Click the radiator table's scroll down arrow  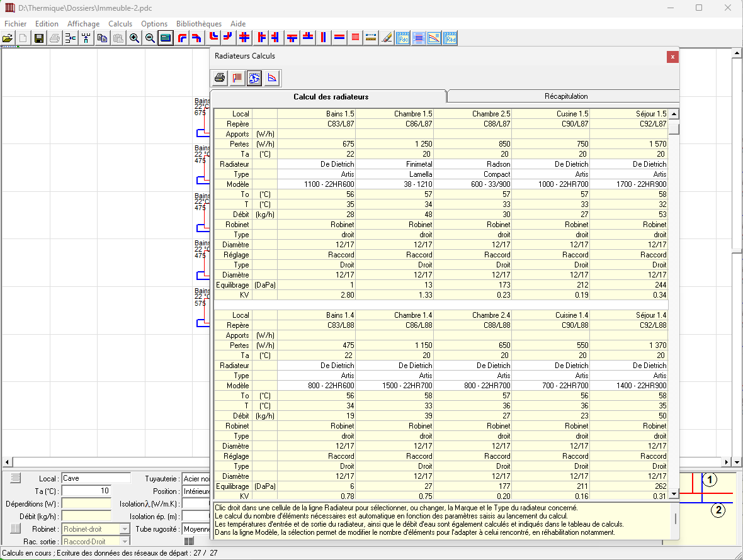click(x=674, y=495)
